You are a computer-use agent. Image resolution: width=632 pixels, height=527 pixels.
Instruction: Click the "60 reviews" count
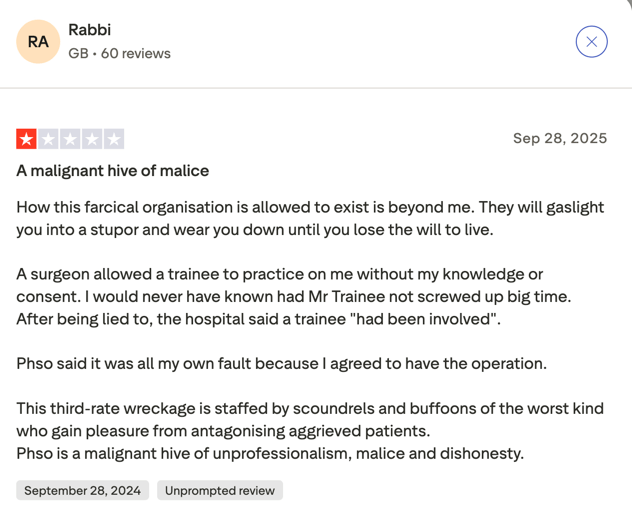135,53
